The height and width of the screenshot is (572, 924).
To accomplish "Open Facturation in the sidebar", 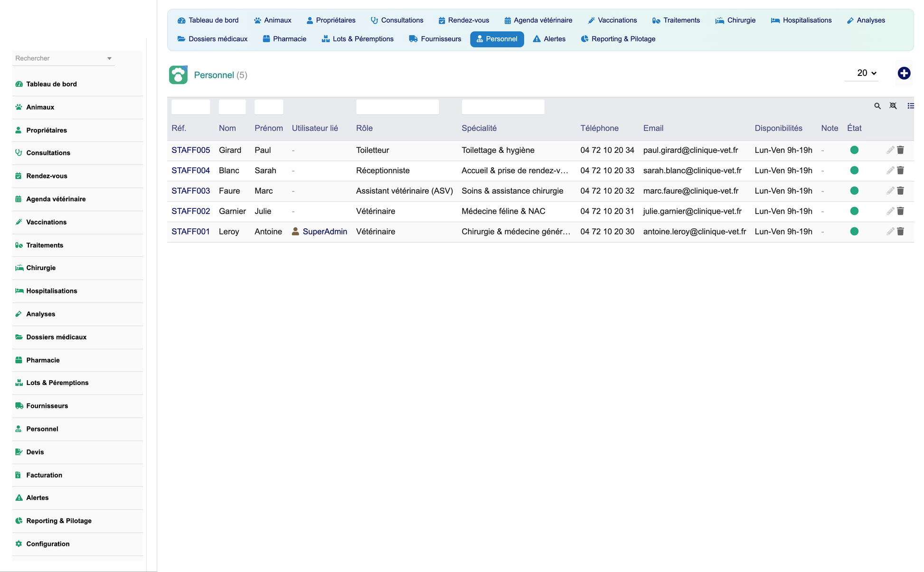I will [x=44, y=475].
